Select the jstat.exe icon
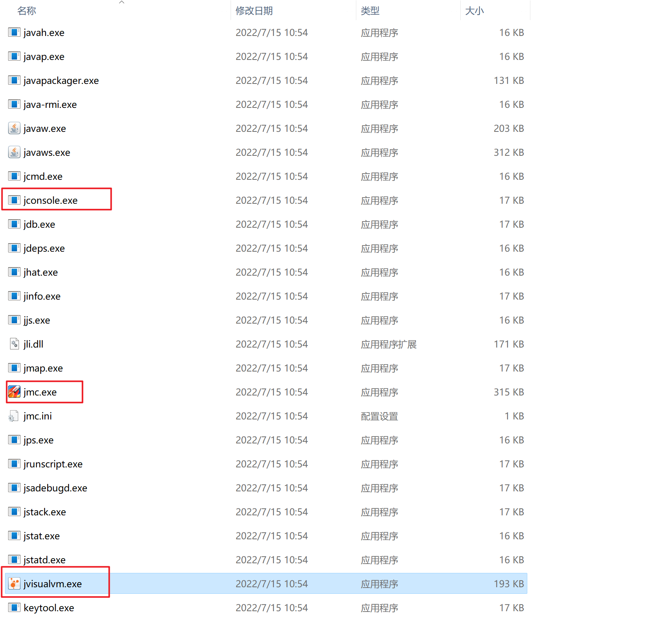Screen dimensions: 672x617 tap(14, 536)
